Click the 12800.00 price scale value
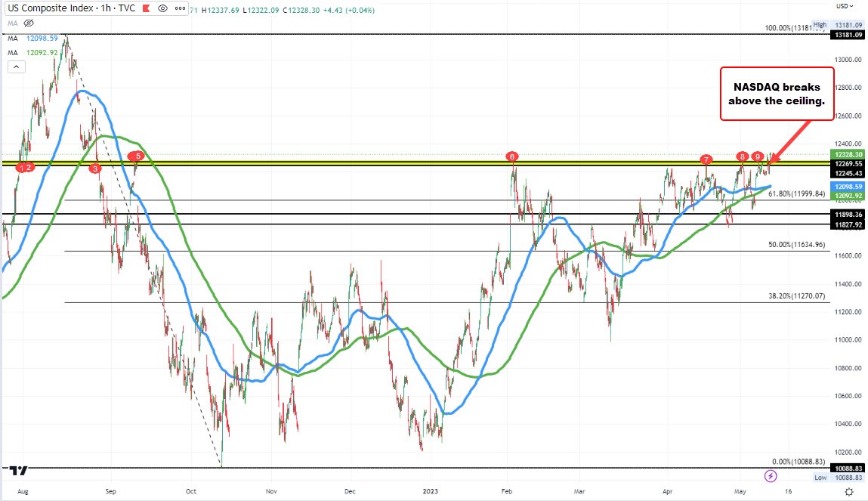 point(848,88)
